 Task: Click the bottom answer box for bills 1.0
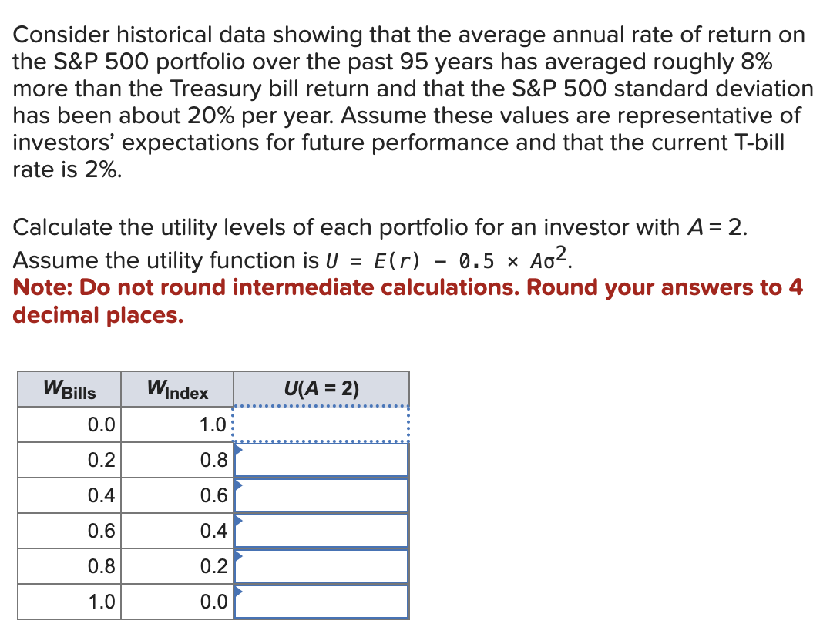tap(321, 602)
